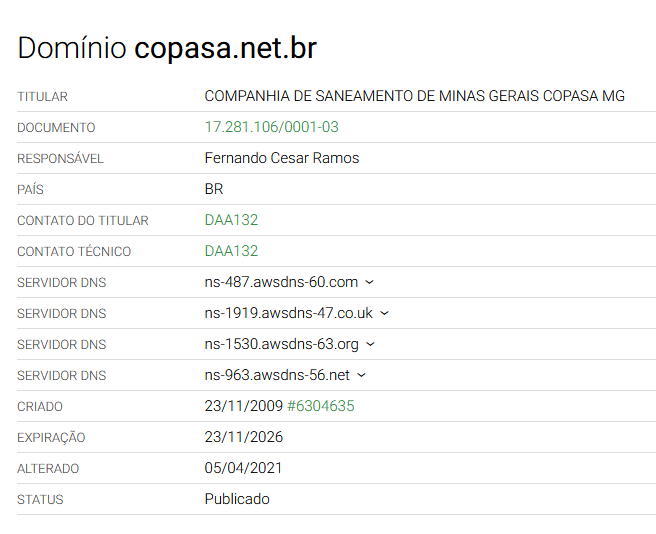Click the copasa.net.br domain heading

pos(225,48)
